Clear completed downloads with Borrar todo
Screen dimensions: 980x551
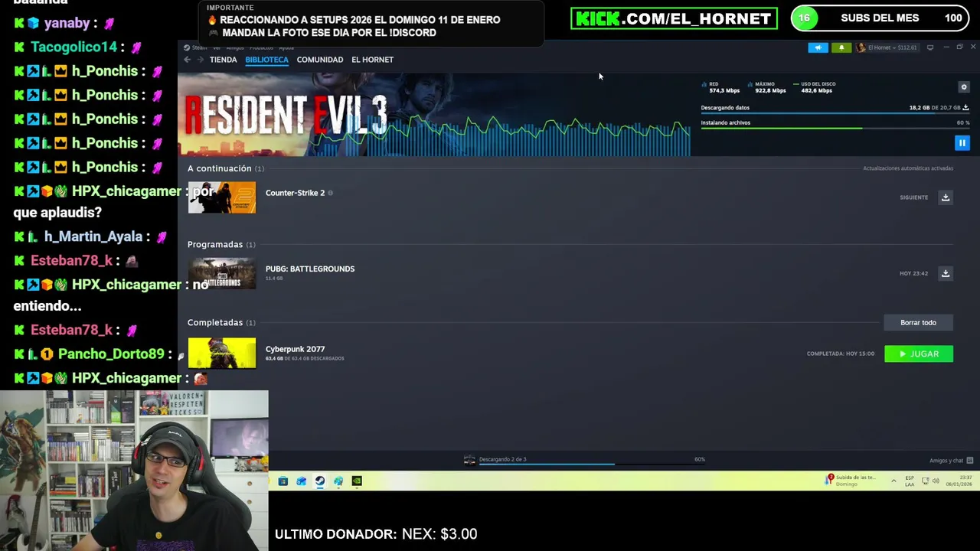918,322
